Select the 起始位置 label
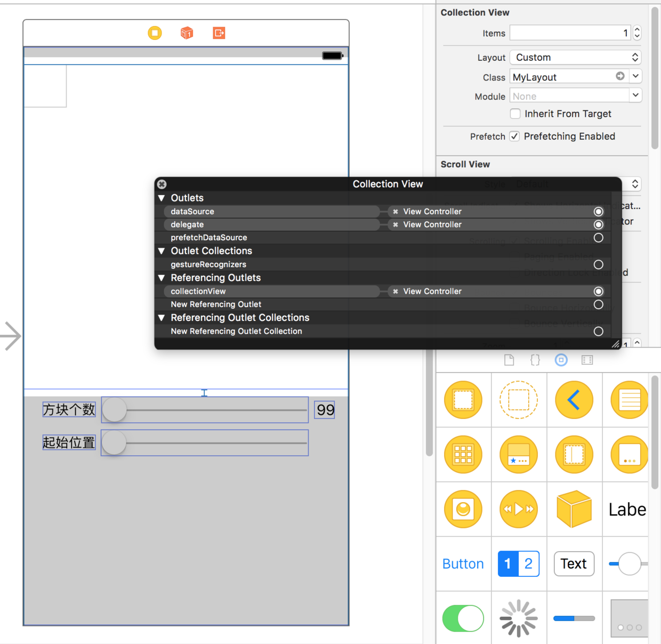 click(x=69, y=442)
